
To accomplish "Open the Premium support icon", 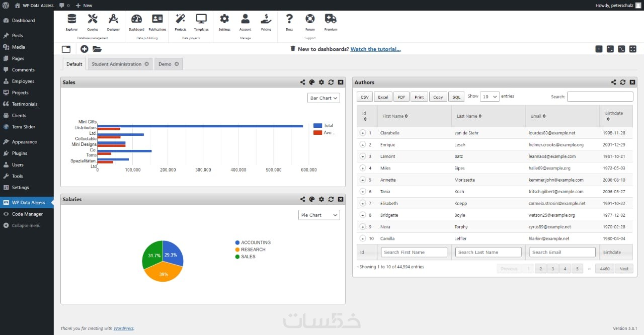I will [331, 22].
